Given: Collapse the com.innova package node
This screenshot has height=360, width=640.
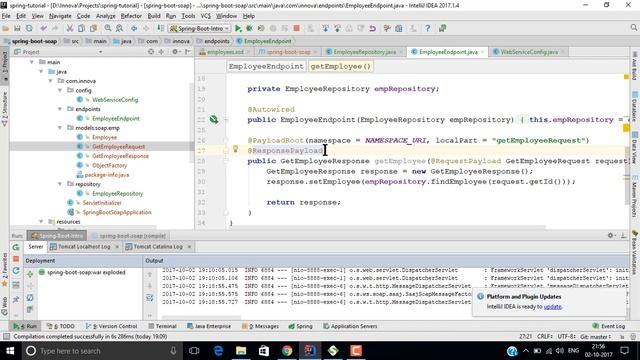Looking at the screenshot, I should click(x=50, y=81).
